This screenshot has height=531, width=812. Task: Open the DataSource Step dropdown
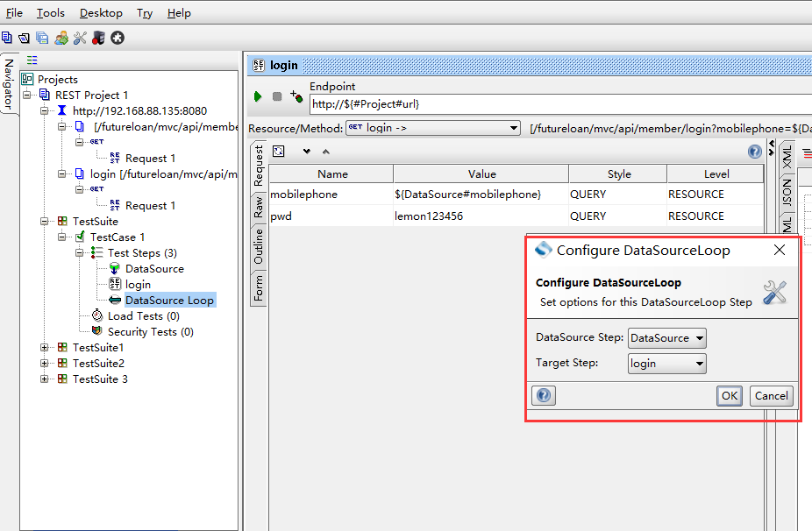[x=666, y=338]
